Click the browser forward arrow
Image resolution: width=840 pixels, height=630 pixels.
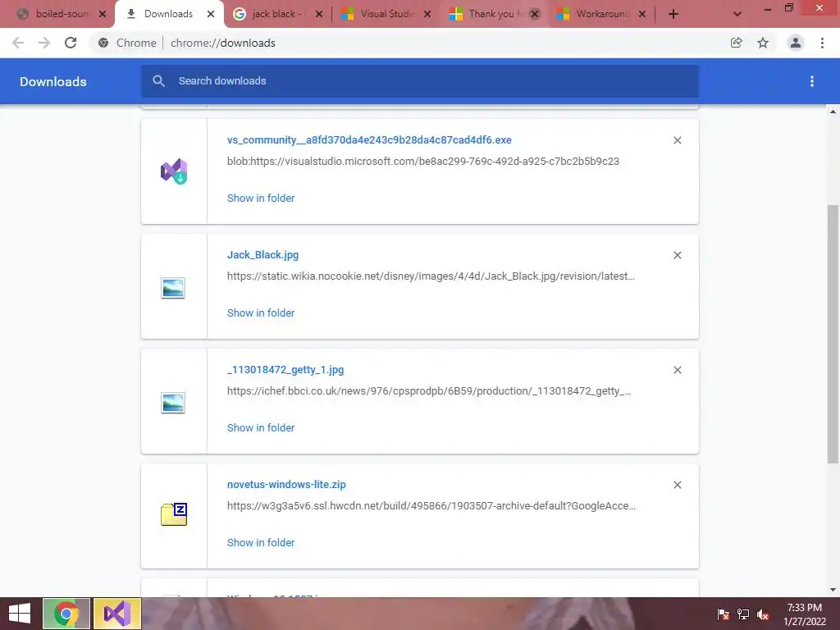pyautogui.click(x=44, y=43)
